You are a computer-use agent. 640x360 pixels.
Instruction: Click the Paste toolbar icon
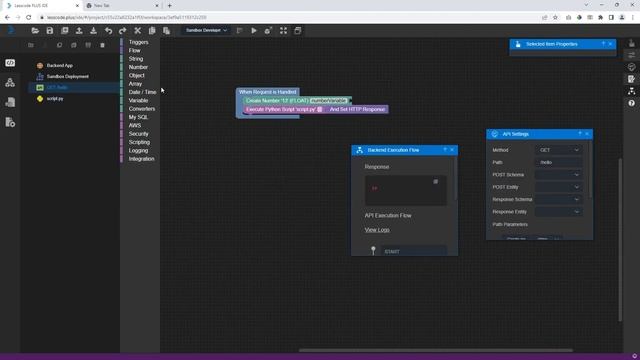pyautogui.click(x=166, y=31)
